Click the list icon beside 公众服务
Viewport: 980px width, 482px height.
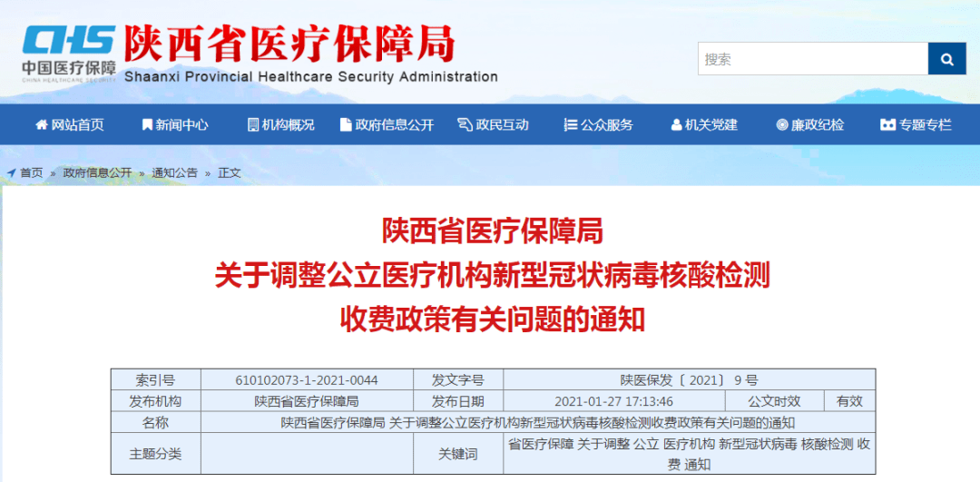[x=571, y=125]
